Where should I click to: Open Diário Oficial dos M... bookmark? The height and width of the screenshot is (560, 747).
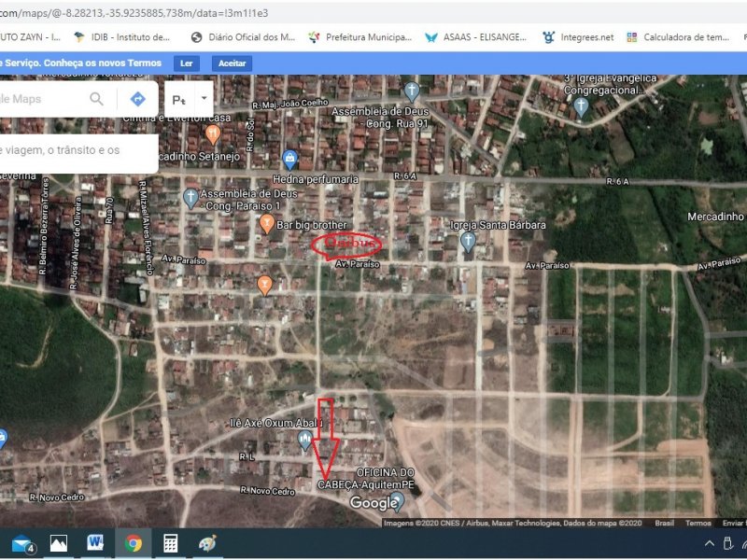(x=243, y=37)
